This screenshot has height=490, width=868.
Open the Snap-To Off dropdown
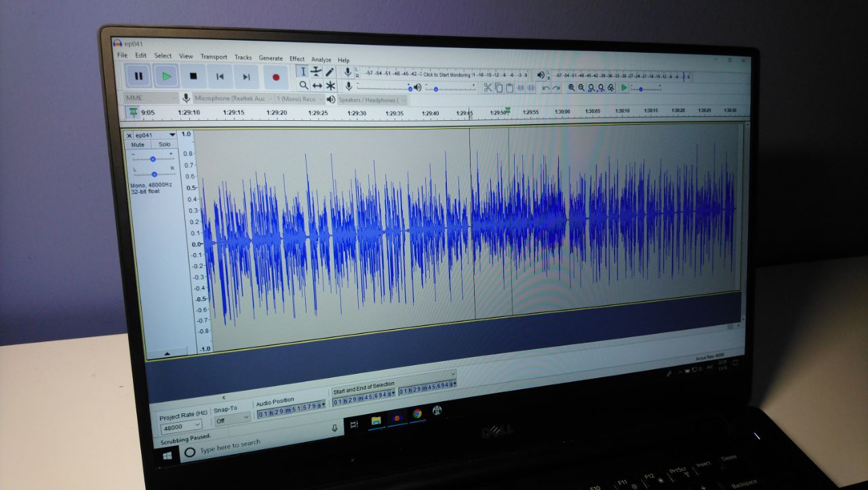(x=232, y=421)
